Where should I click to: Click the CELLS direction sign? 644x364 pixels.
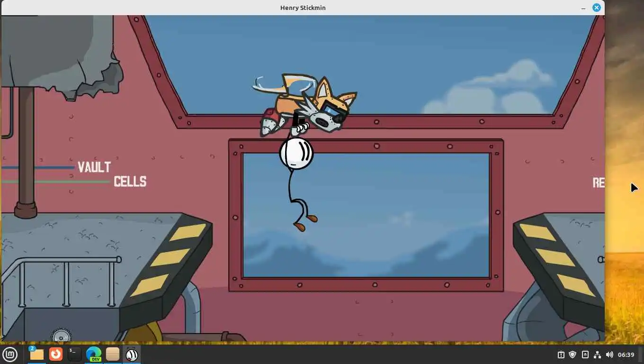coord(130,182)
